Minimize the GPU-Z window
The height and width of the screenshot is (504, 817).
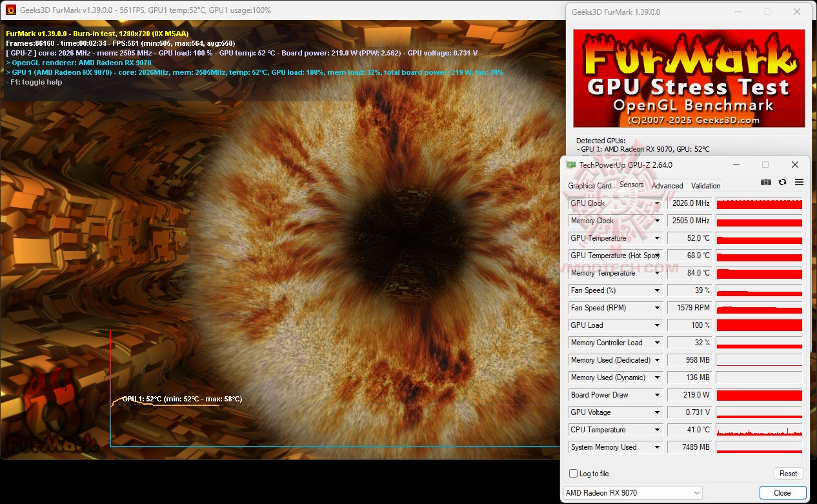736,165
